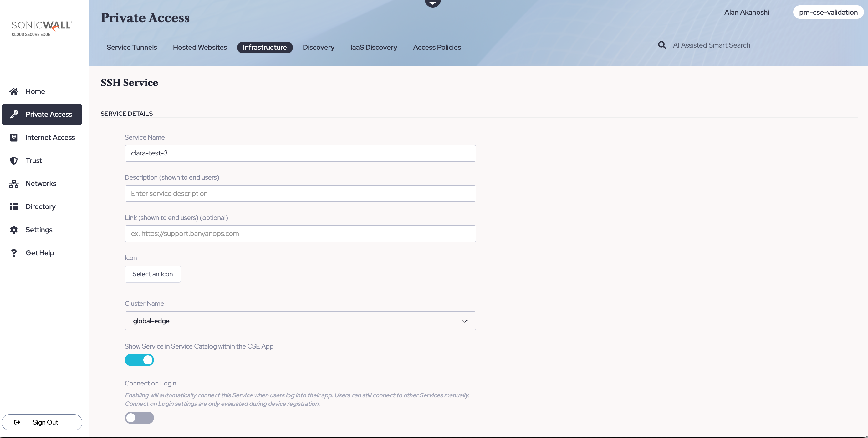Screen dimensions: 868x438
Task: Expand the top banner collapse arrow
Action: tap(433, 3)
